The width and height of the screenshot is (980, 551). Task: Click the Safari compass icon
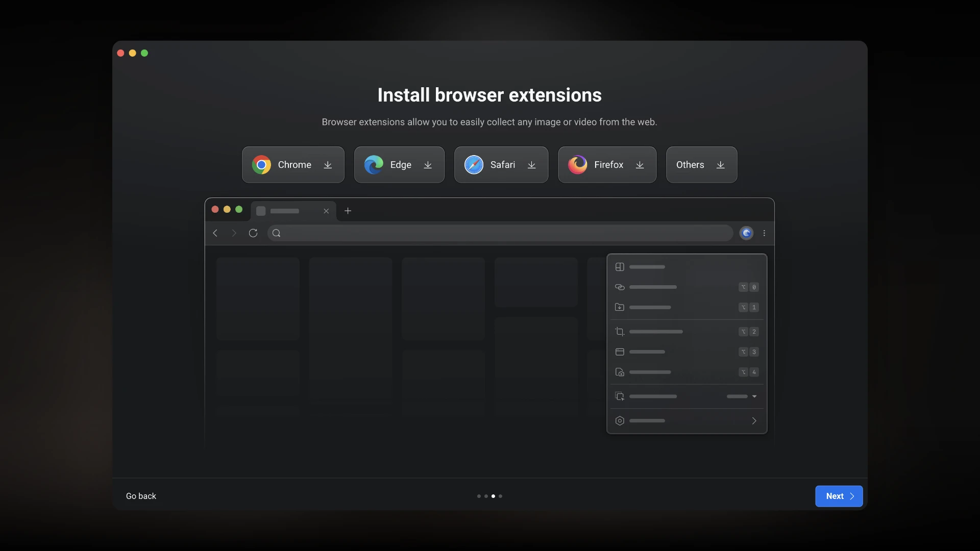point(474,165)
